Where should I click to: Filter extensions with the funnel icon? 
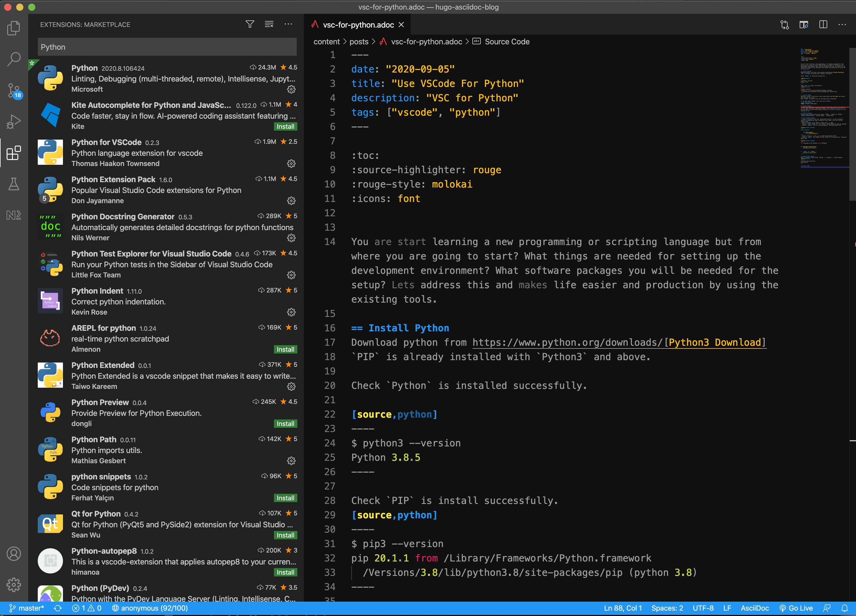[x=249, y=25]
